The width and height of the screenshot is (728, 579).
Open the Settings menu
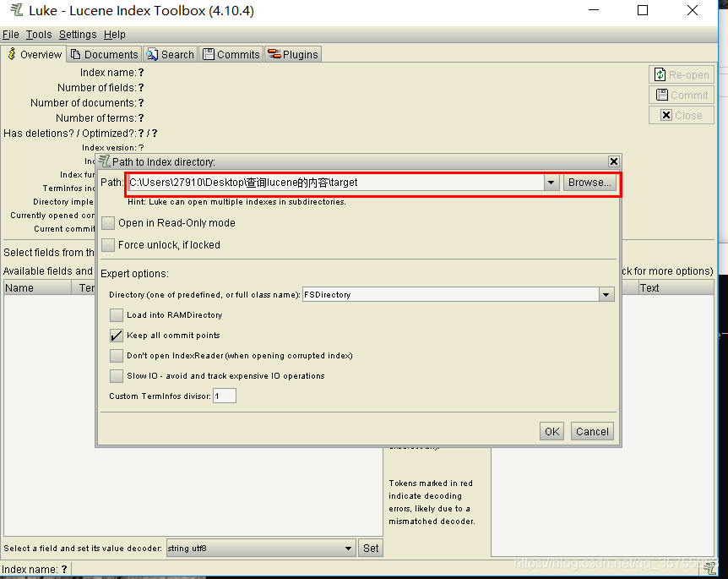(x=78, y=35)
